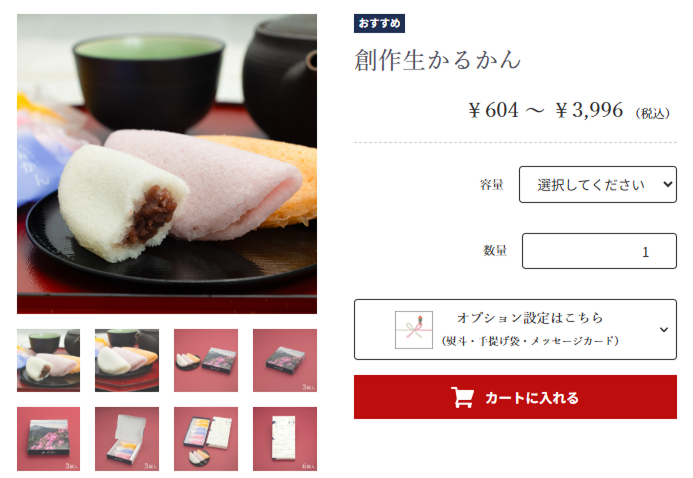Image resolution: width=693 pixels, height=478 pixels.
Task: Select thumbnail showing sweets beside black box
Action: pos(206,360)
